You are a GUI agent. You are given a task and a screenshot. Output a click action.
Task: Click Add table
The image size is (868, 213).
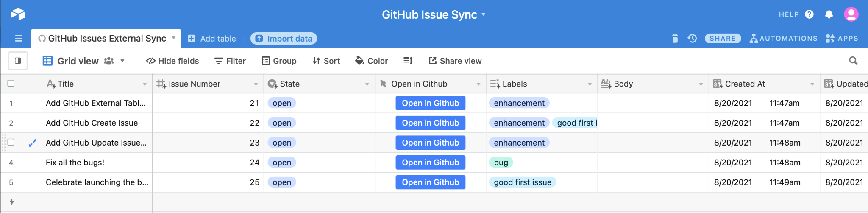click(212, 39)
